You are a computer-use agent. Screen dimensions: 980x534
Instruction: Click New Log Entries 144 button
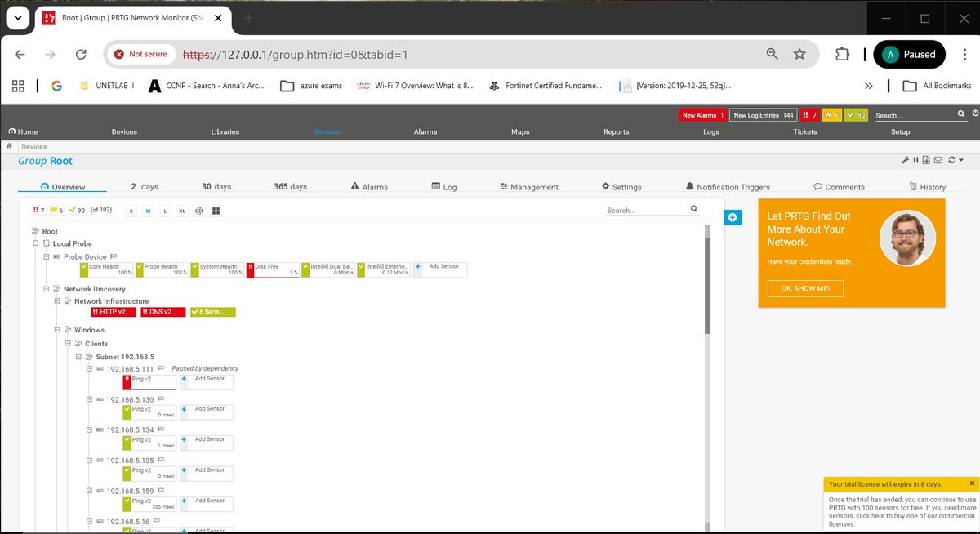pyautogui.click(x=764, y=115)
